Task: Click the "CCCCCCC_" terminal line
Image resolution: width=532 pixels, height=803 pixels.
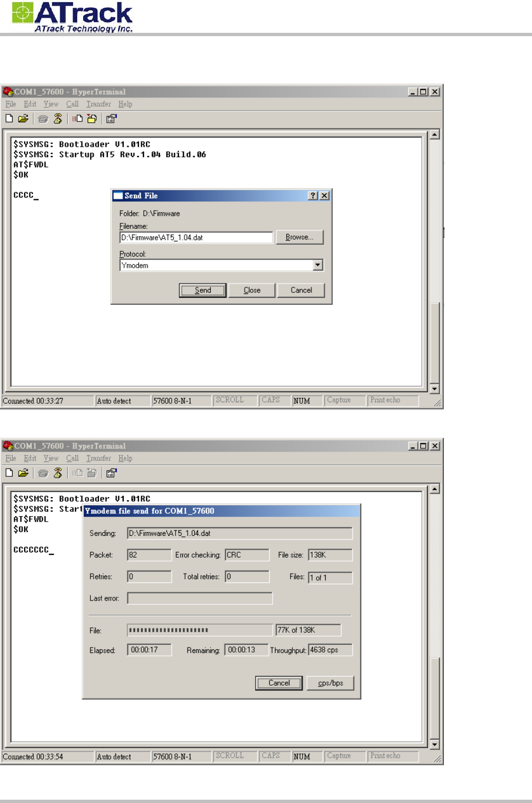Action: coord(33,550)
